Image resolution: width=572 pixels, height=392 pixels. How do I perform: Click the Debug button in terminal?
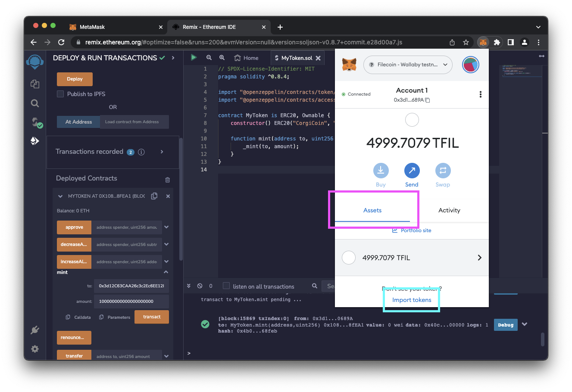(x=506, y=325)
